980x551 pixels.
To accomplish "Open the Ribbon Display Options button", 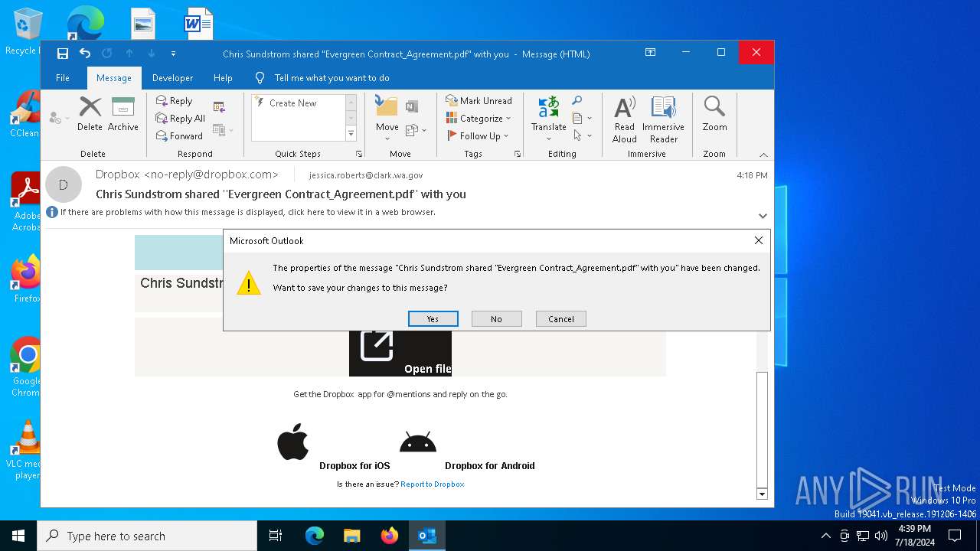I will pos(650,53).
